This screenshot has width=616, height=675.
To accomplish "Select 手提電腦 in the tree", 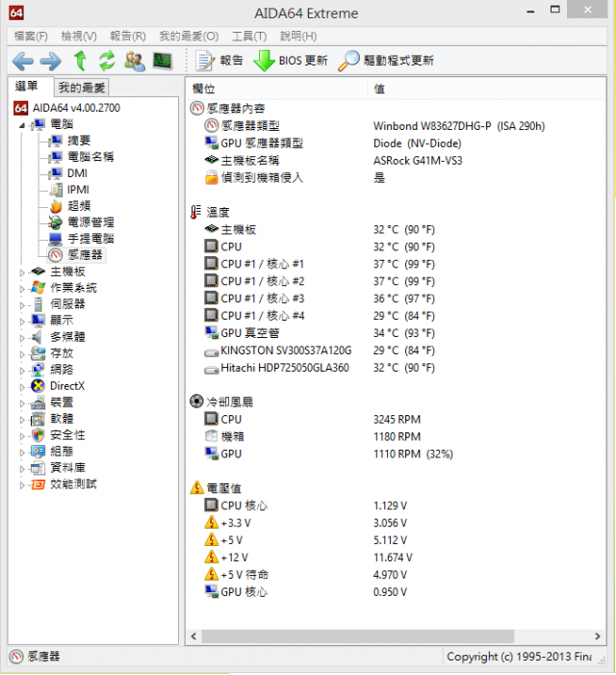I will pos(90,239).
